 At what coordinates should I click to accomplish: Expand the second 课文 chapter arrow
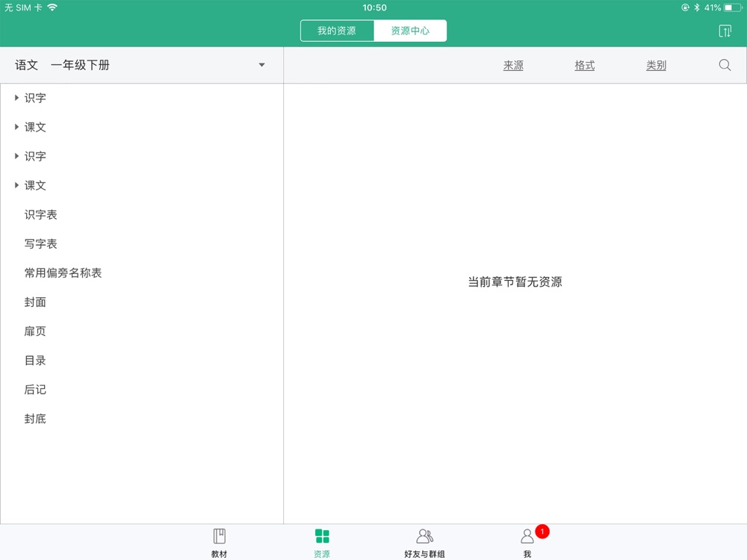pyautogui.click(x=16, y=185)
